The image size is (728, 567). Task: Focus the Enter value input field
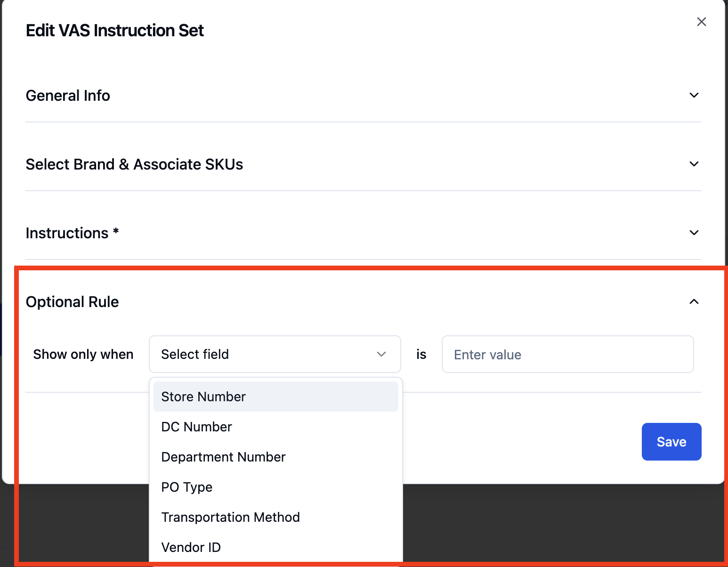tap(568, 354)
